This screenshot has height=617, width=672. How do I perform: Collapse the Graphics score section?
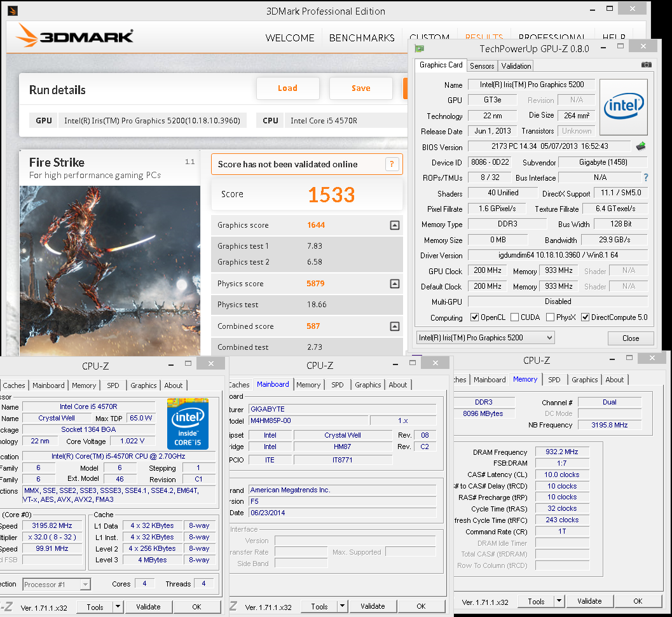(x=395, y=225)
